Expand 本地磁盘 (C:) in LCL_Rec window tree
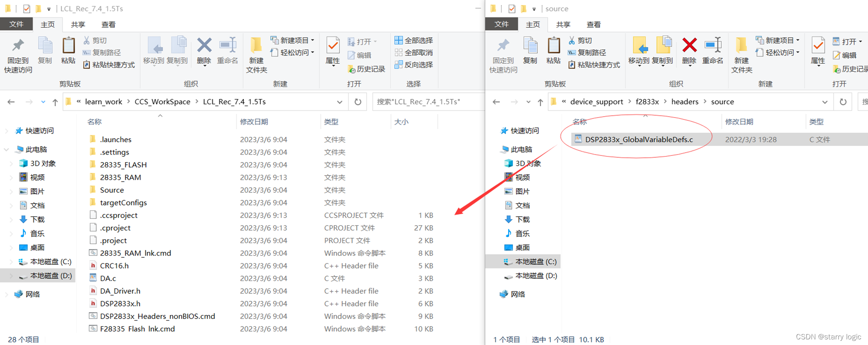The image size is (868, 345). (x=11, y=262)
